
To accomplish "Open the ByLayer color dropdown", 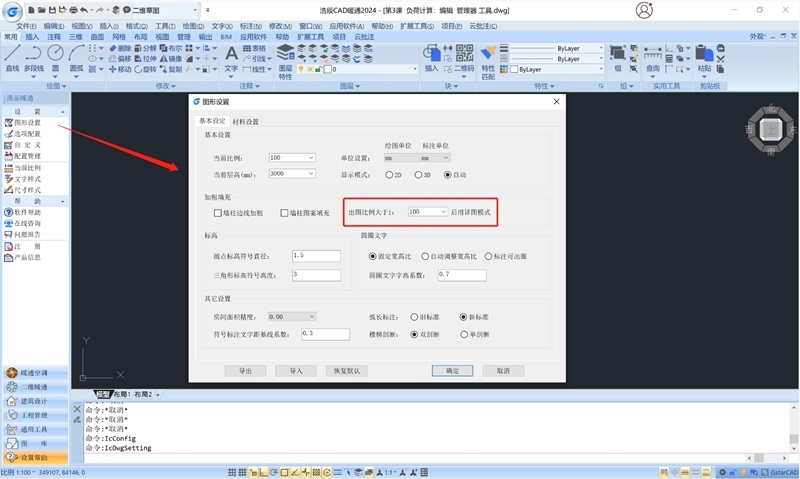I will point(601,69).
